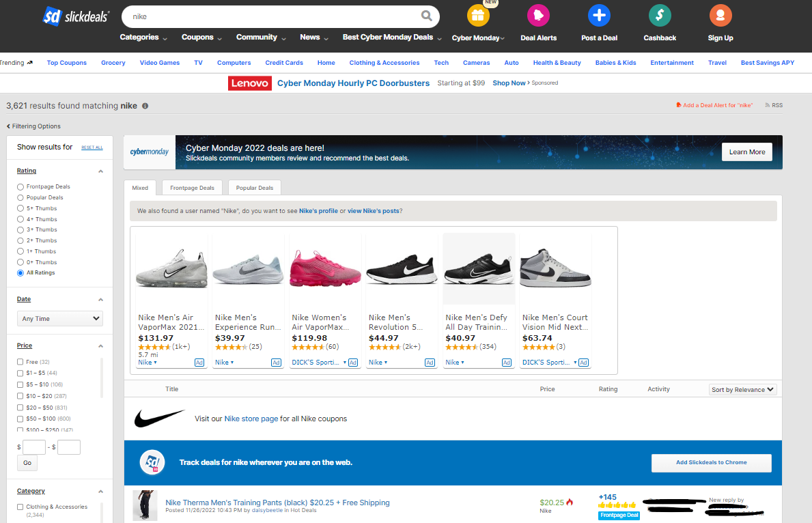Open Nike's profile link
The image size is (812, 523).
(x=318, y=211)
